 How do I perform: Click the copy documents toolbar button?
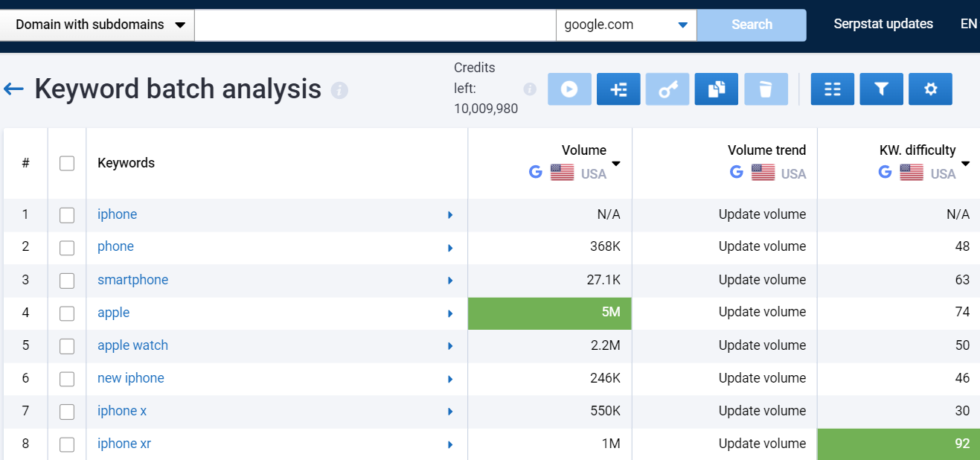[717, 89]
